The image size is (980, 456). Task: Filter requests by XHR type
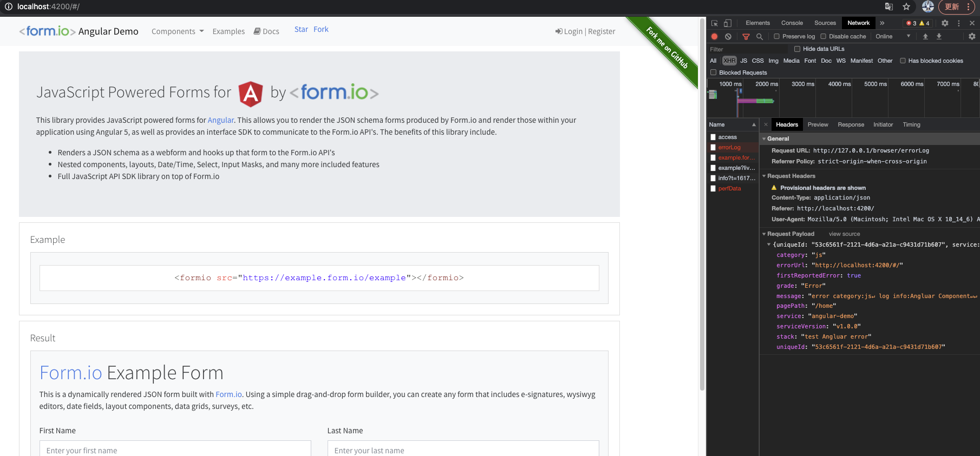click(x=729, y=61)
